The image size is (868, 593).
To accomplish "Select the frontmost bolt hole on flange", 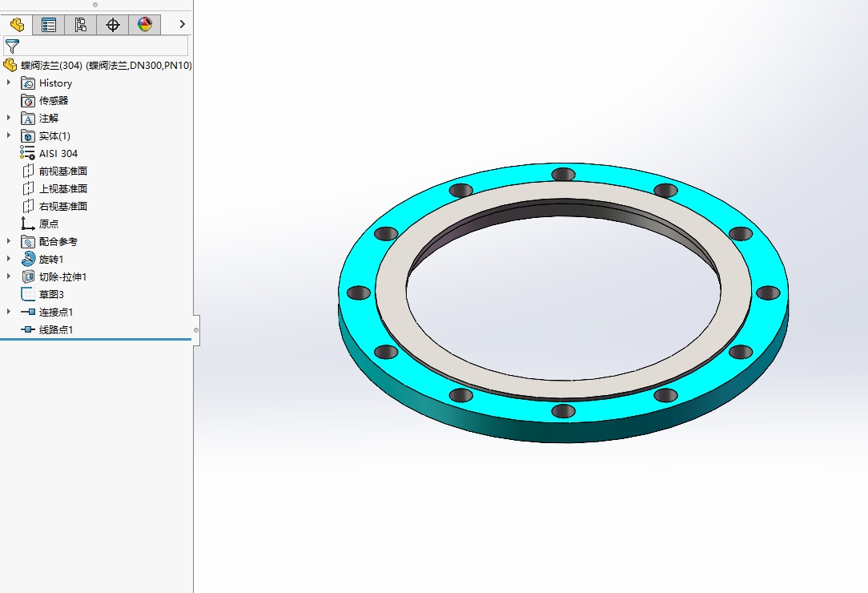I will point(564,411).
